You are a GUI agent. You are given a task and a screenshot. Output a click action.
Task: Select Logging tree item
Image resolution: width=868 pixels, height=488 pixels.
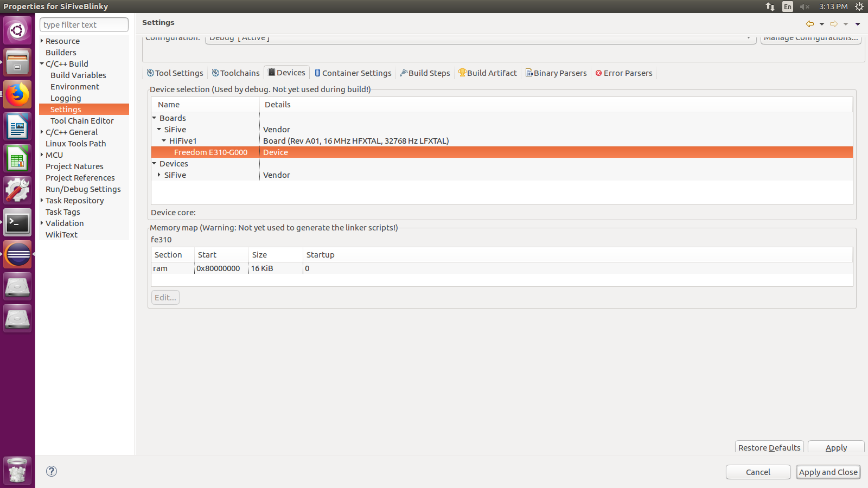tap(66, 98)
